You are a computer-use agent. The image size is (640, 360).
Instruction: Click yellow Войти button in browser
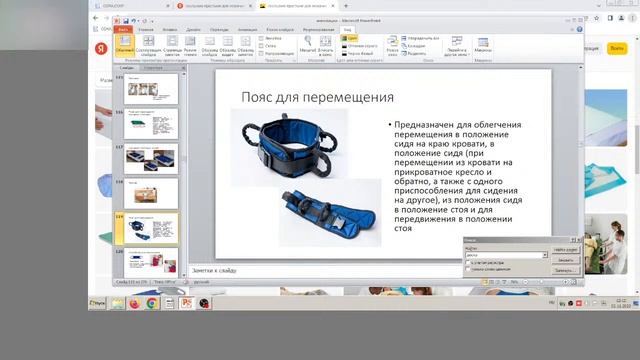617,48
